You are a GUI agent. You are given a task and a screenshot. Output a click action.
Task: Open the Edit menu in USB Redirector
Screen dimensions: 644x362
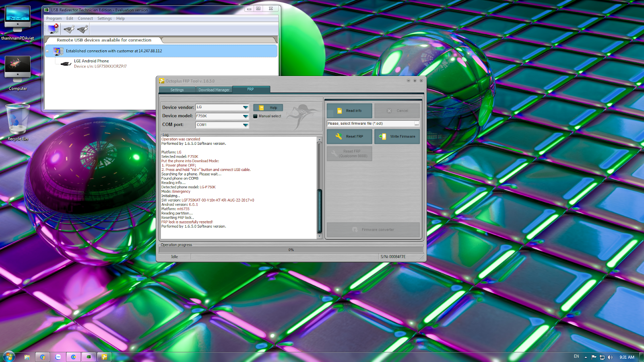[70, 19]
